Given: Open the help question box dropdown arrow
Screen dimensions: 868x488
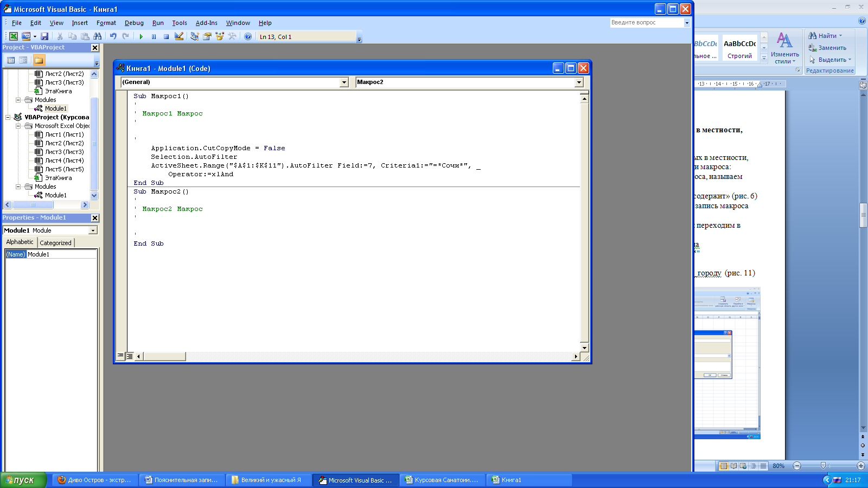Looking at the screenshot, I should tap(687, 23).
